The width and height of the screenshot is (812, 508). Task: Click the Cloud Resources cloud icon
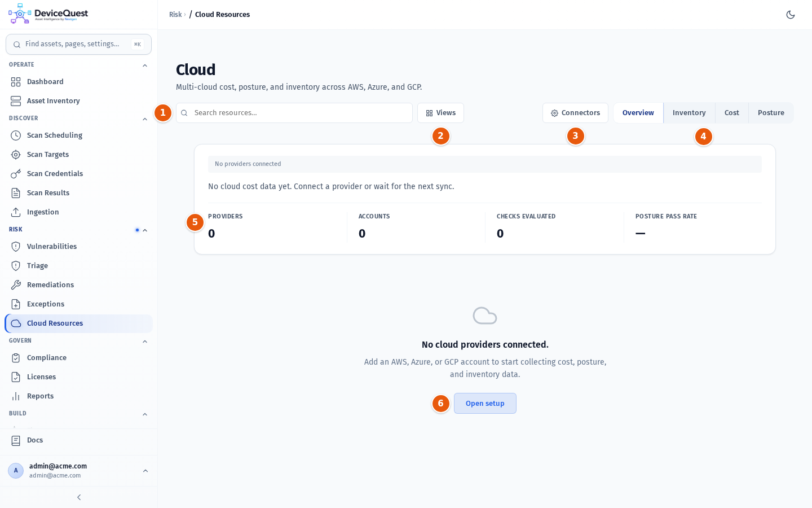tap(16, 323)
